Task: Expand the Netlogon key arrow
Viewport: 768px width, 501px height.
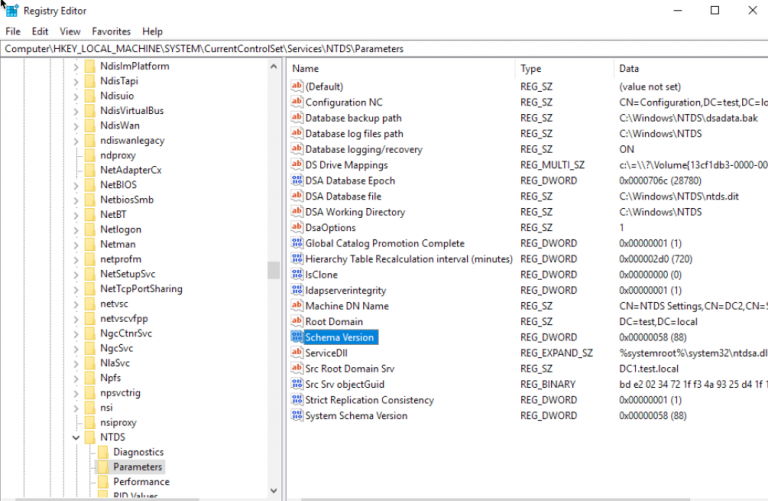Action: (x=76, y=228)
